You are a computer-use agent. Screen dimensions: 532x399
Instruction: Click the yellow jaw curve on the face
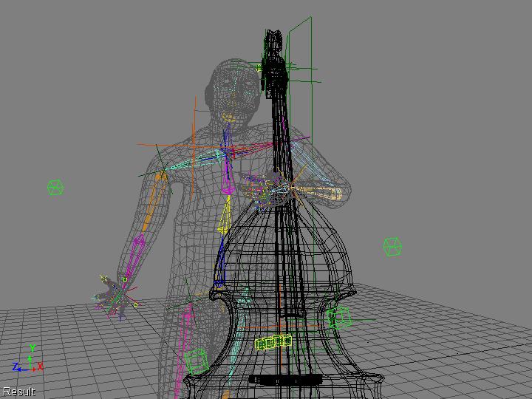228,117
